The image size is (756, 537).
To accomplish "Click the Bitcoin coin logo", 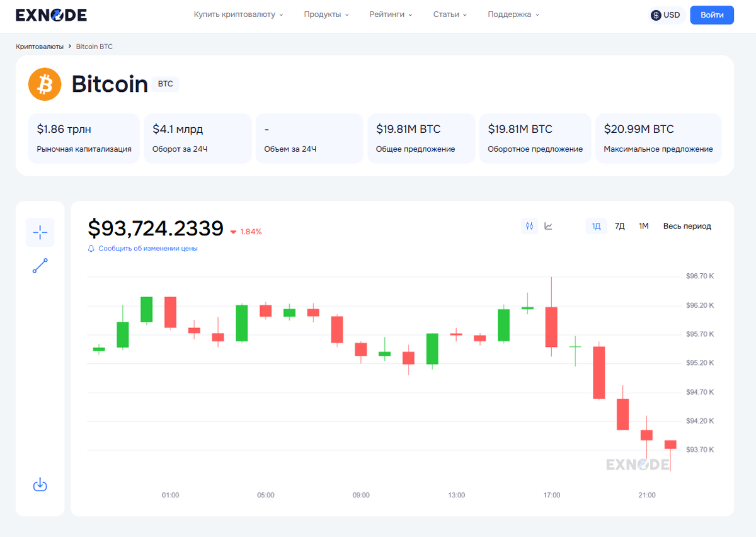I will (44, 84).
